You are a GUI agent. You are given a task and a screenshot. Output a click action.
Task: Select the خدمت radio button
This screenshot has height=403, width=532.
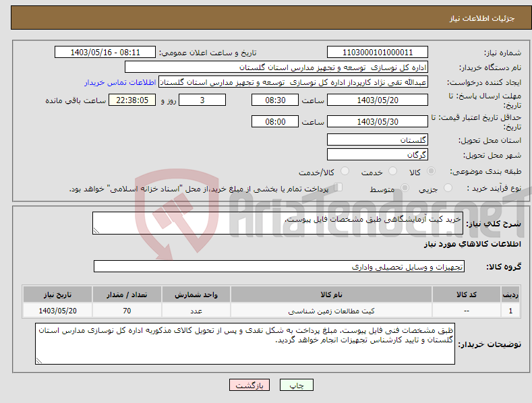(392, 171)
